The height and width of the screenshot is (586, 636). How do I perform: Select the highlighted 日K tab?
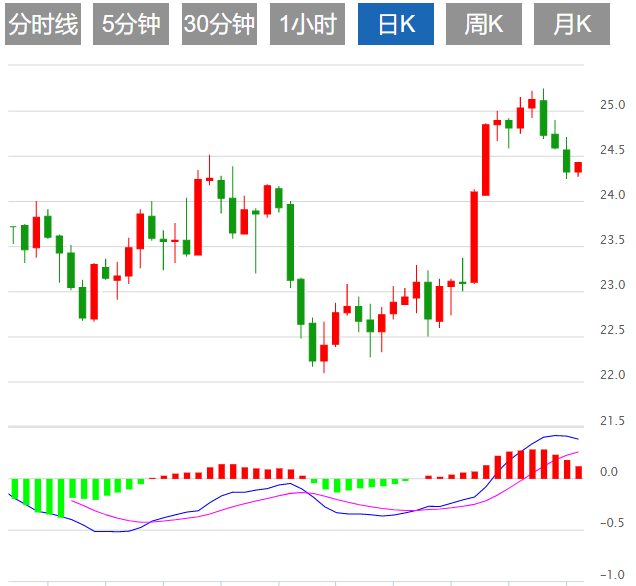coord(395,25)
